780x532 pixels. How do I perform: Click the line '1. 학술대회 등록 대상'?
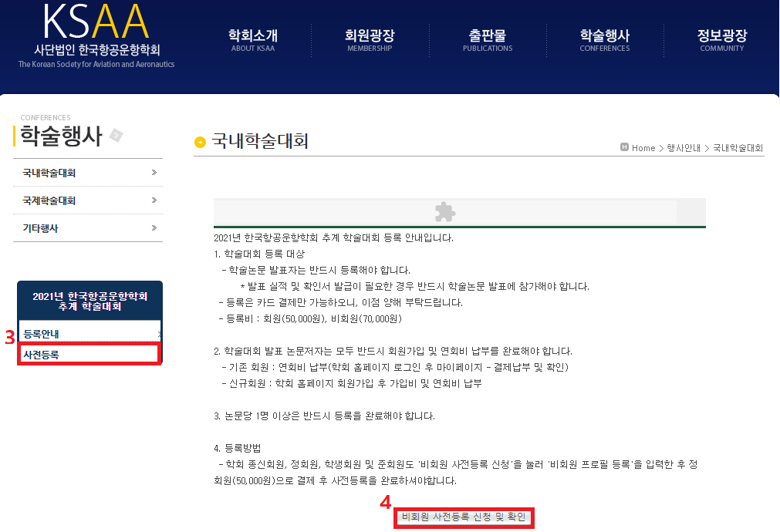point(259,254)
